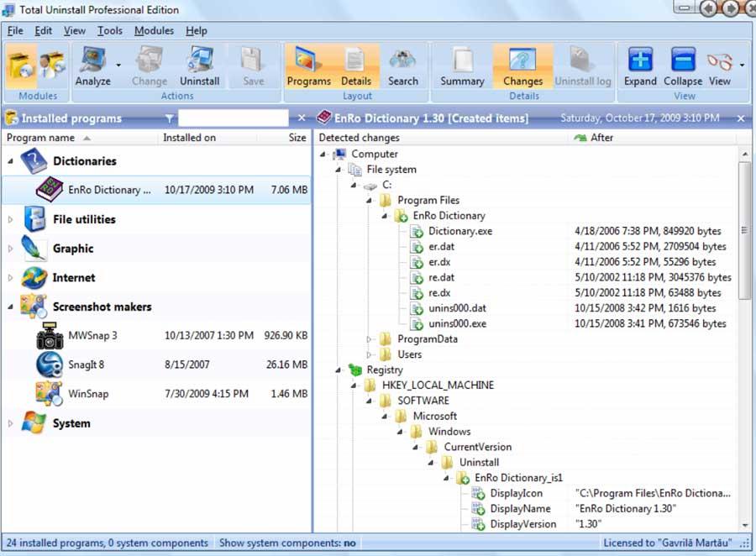Toggle the Programs layout pane
Viewport: 756px width, 556px height.
coord(308,66)
